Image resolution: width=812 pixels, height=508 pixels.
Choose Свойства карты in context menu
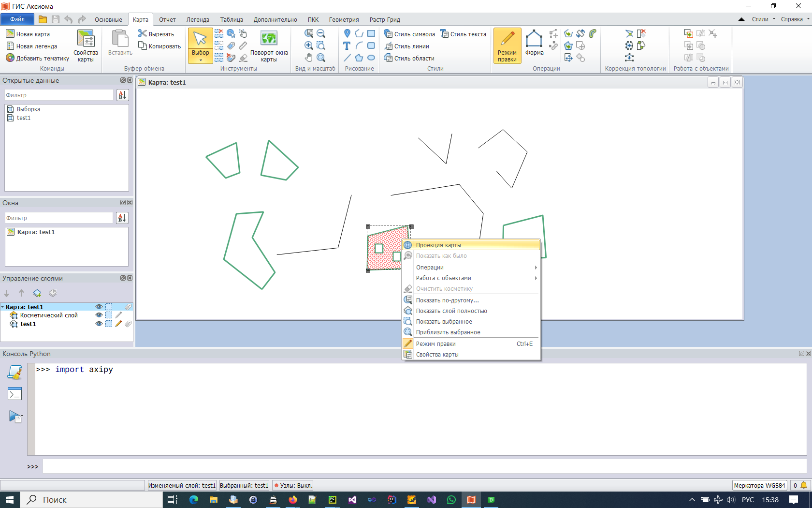tap(471, 355)
